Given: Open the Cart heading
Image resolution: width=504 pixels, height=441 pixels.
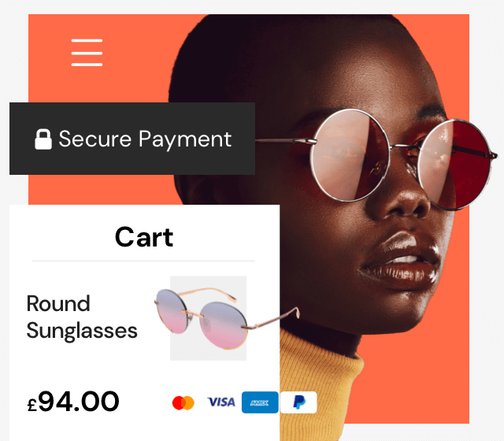Looking at the screenshot, I should coord(144,237).
